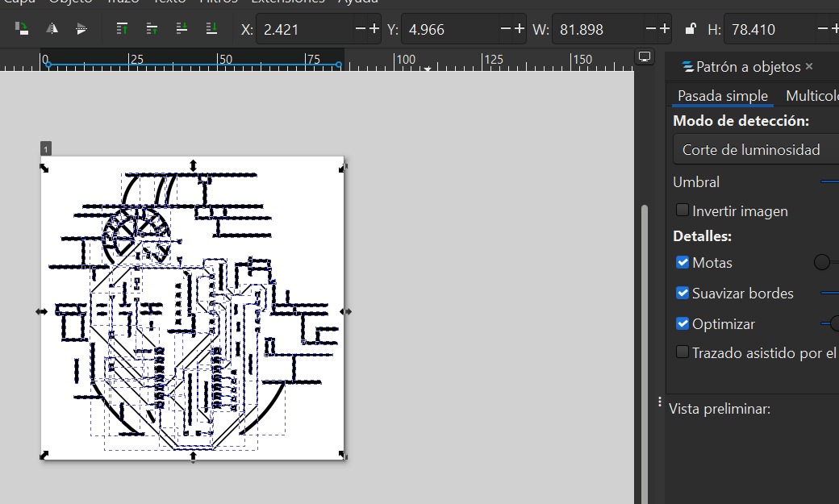Lock the width and height ratio
This screenshot has height=504, width=839.
tap(691, 29)
